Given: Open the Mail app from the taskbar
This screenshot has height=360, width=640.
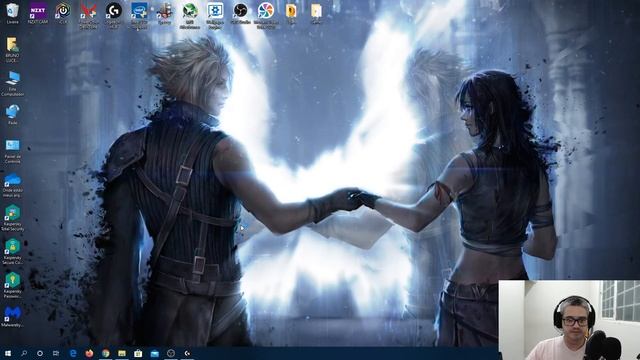Looking at the screenshot, I should coord(154,353).
